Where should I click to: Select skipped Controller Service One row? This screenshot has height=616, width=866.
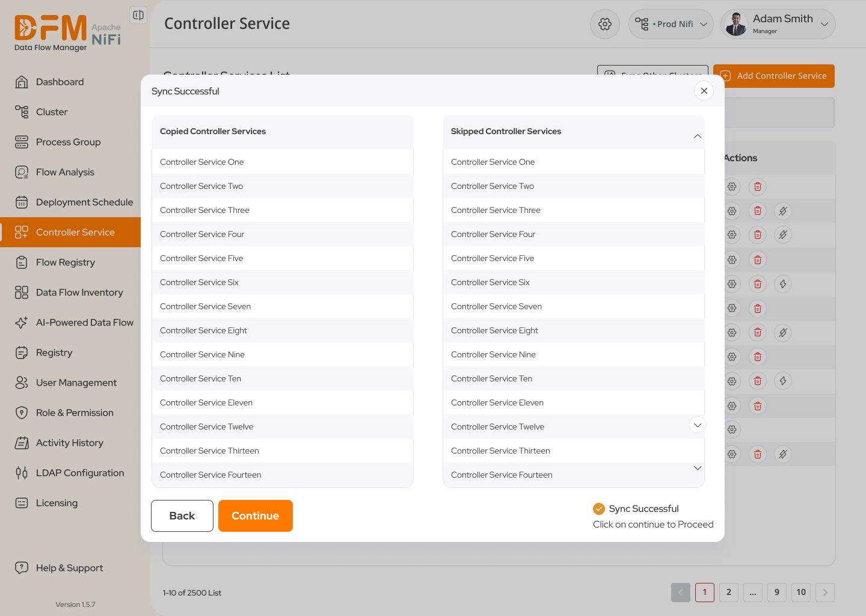tap(574, 162)
